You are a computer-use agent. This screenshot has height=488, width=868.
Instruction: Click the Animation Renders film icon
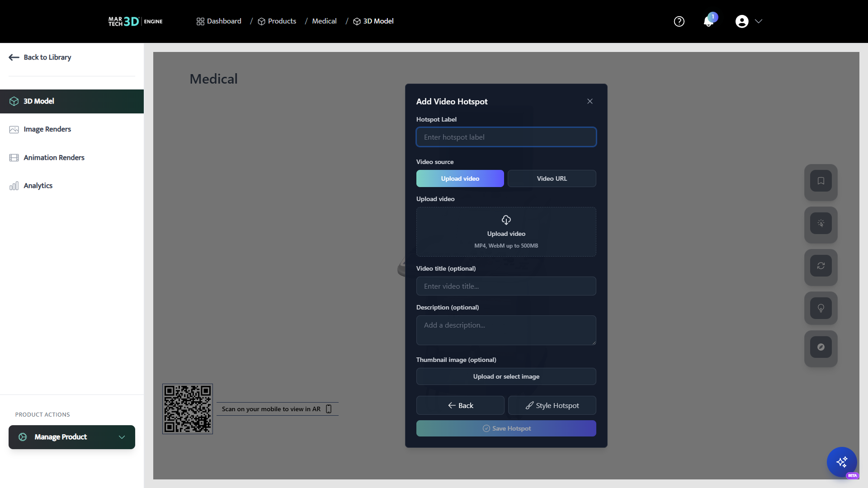[14, 158]
